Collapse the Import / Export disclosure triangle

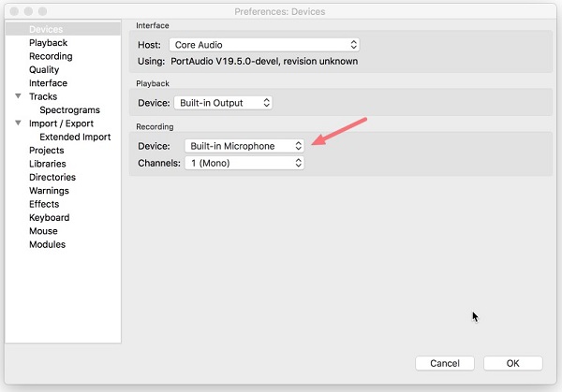[x=18, y=123]
